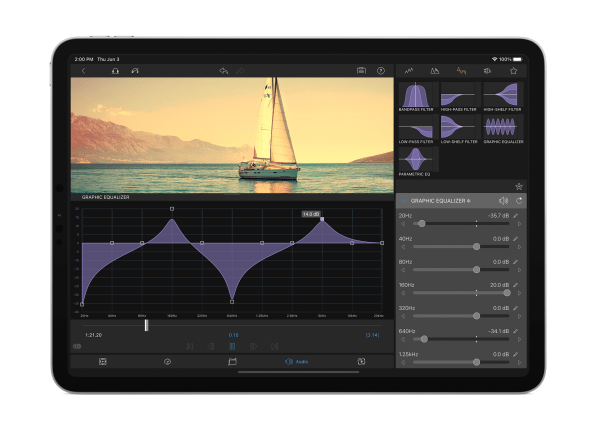Add current effect to favorites star

click(519, 186)
